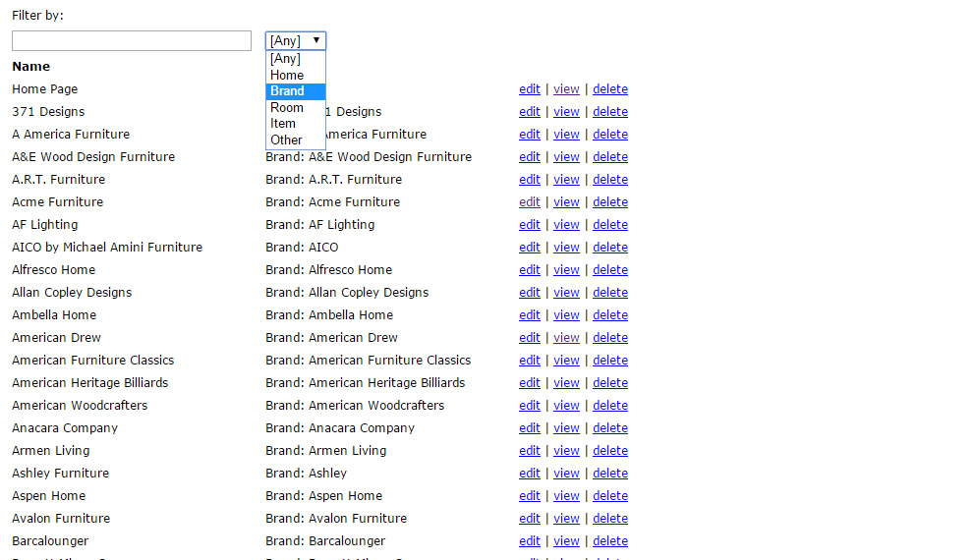Choose Home from the filter dropdown
The height and width of the screenshot is (560, 973).
296,75
